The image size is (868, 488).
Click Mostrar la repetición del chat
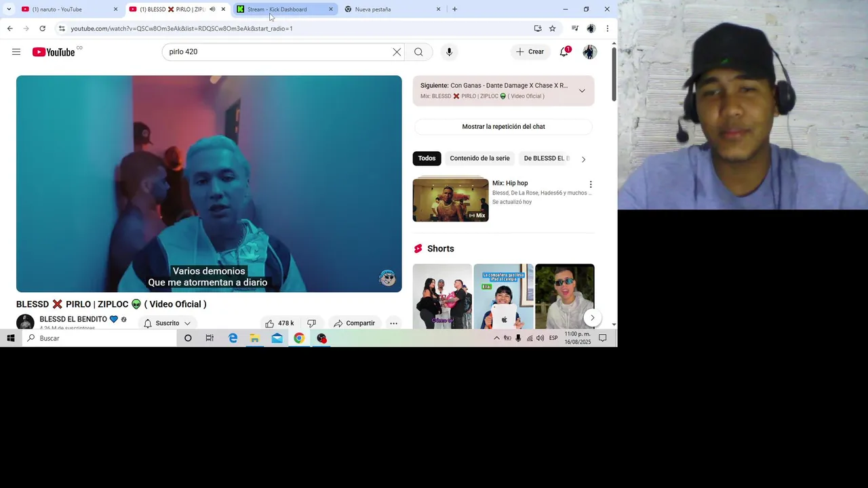click(x=504, y=127)
